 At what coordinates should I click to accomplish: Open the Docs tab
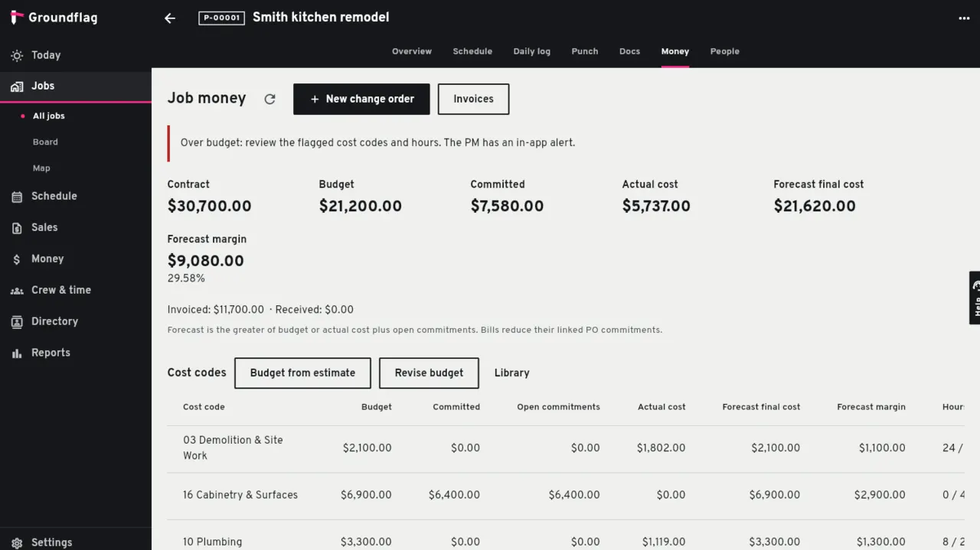click(x=629, y=51)
